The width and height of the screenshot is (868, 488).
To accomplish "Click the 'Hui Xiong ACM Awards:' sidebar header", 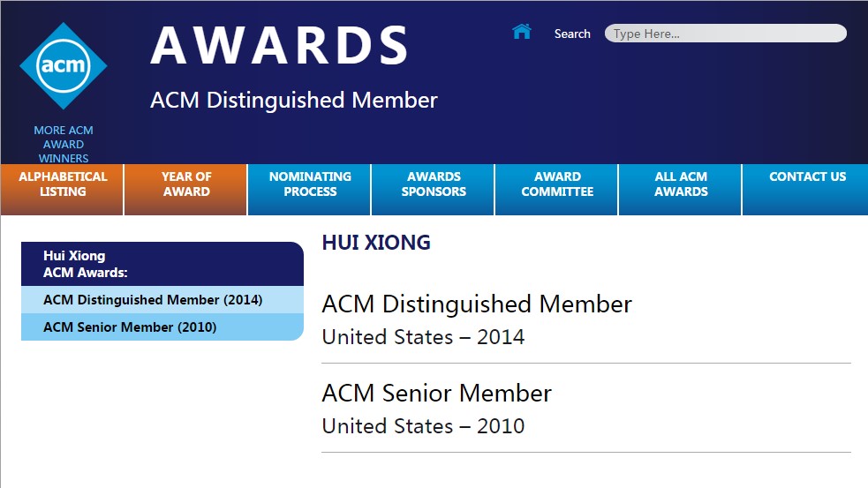I will [86, 264].
